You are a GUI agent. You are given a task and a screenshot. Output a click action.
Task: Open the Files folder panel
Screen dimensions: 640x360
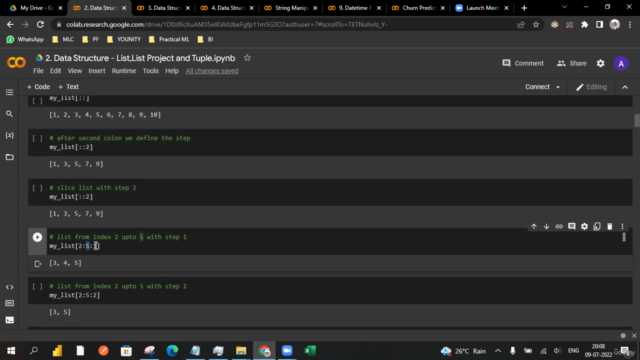(9, 157)
